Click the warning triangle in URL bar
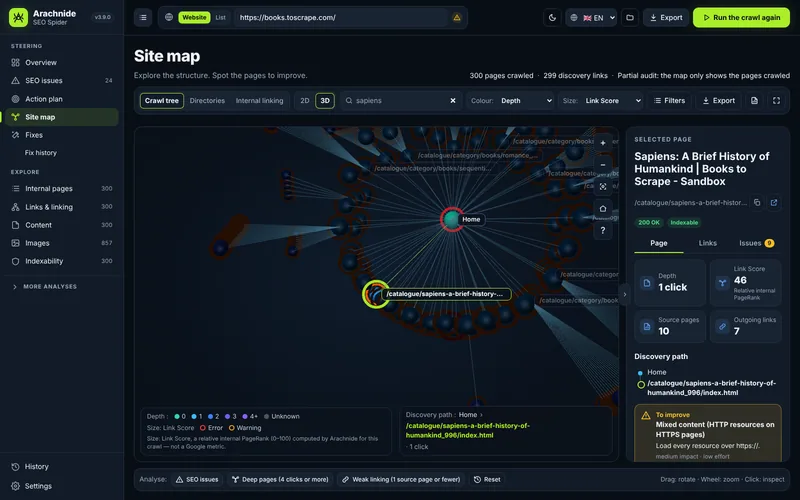Image resolution: width=800 pixels, height=500 pixels. (457, 17)
